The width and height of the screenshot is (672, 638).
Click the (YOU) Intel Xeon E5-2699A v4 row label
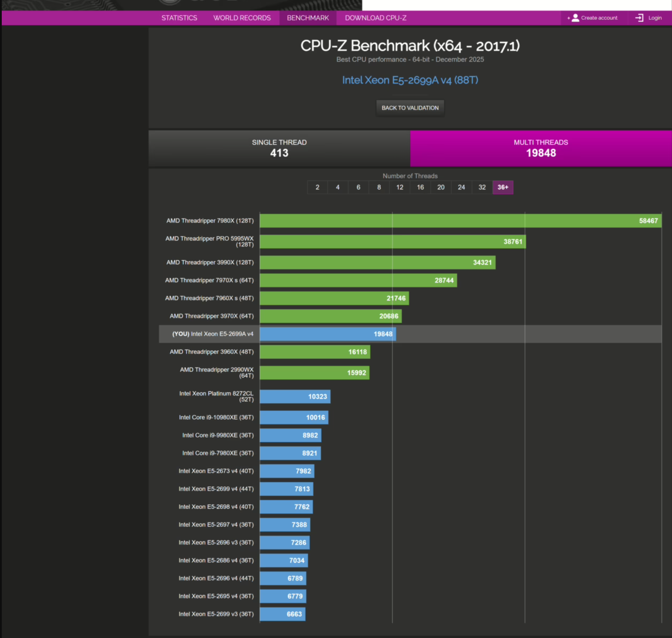[x=213, y=334]
